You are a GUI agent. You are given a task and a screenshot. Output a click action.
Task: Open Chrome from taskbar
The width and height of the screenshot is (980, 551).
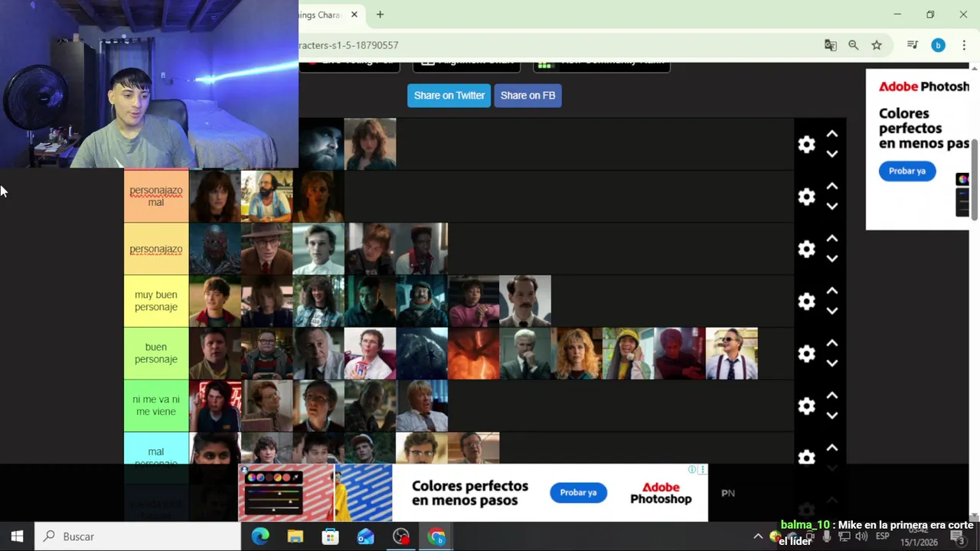point(436,536)
